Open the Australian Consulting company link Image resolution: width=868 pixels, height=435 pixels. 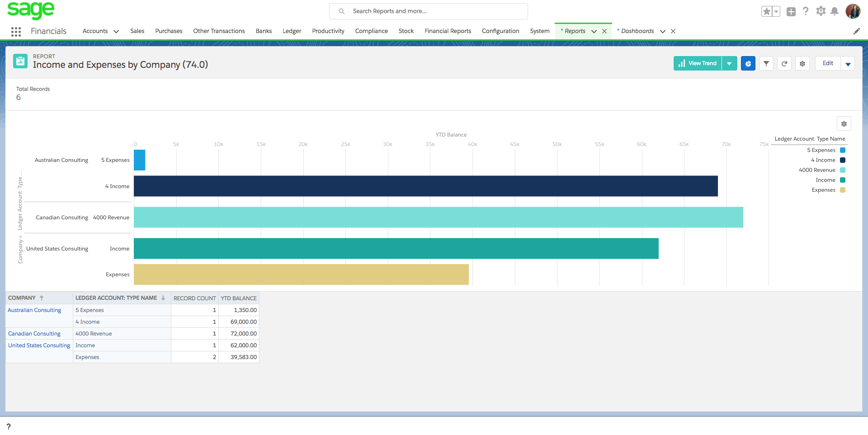pos(34,310)
